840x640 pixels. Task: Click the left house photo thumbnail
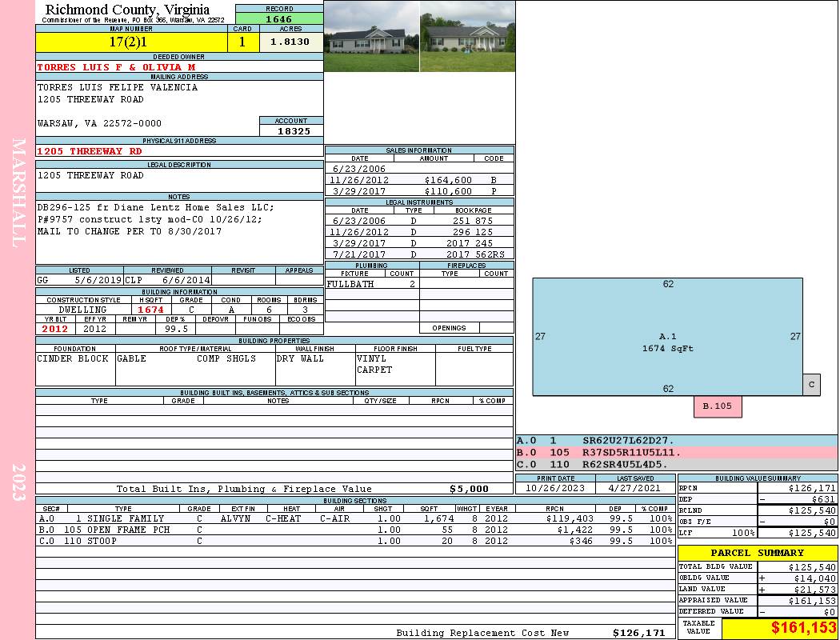[x=371, y=37]
